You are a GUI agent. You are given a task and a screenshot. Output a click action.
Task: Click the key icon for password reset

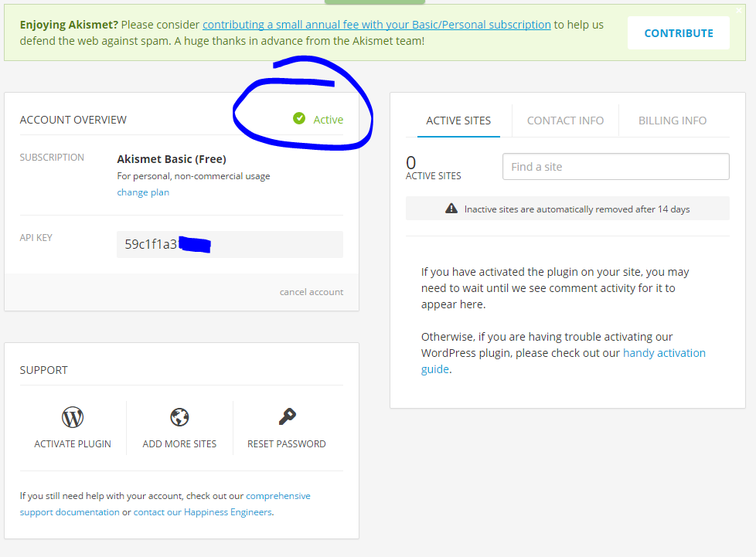coord(287,417)
